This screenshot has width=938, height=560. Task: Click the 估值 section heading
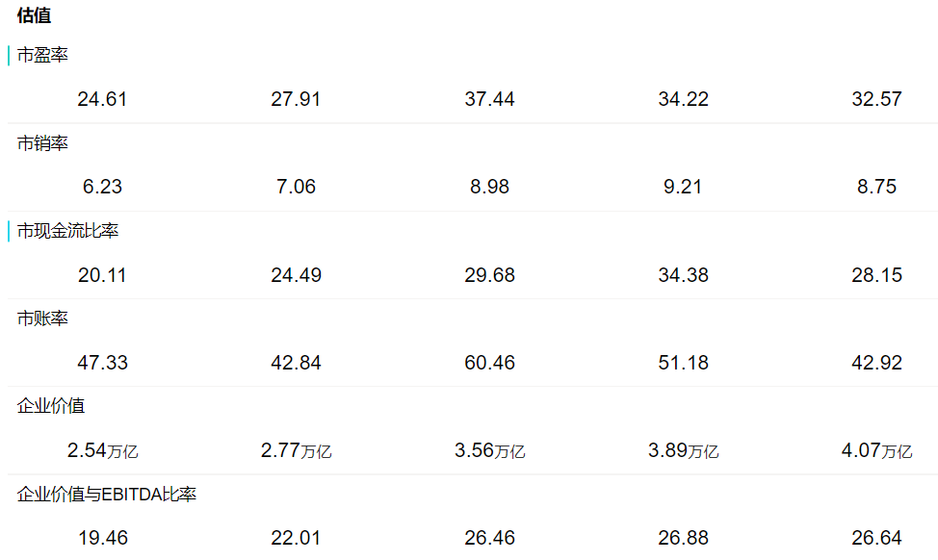(x=34, y=15)
